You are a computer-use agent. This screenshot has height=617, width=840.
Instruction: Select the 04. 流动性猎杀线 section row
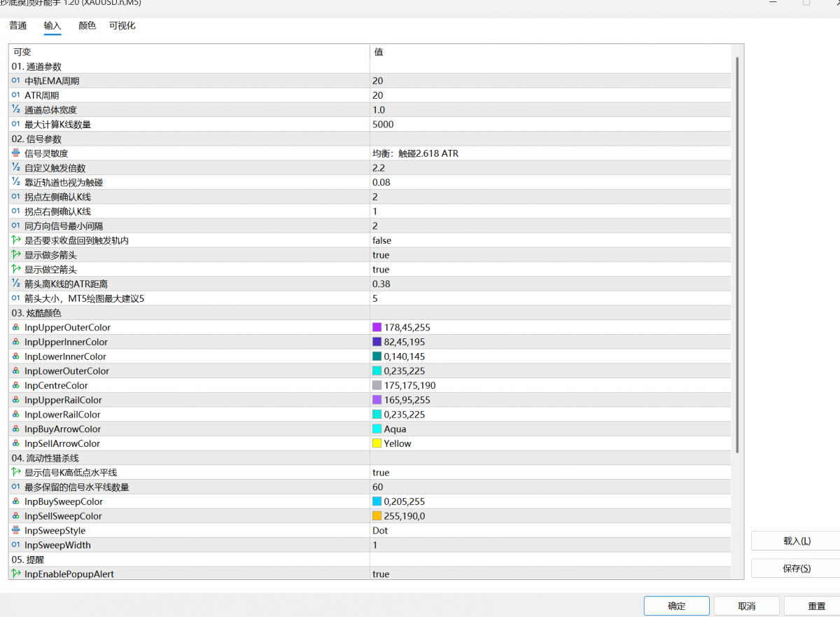370,458
